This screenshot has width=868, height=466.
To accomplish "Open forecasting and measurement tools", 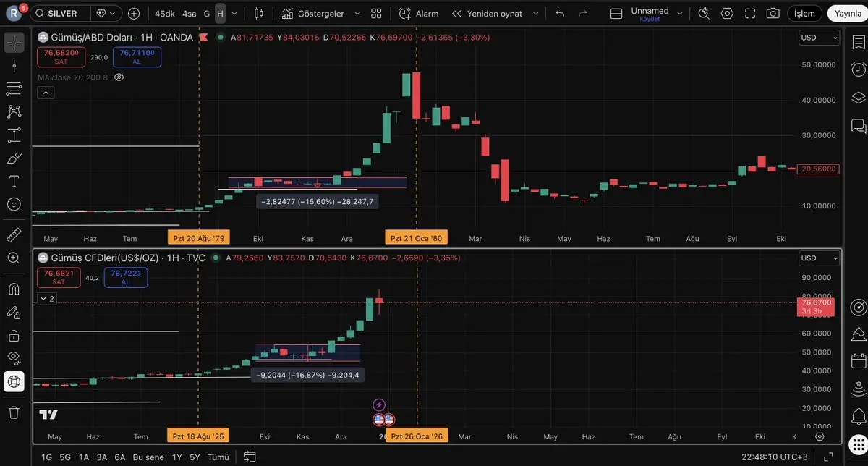I will (x=14, y=135).
